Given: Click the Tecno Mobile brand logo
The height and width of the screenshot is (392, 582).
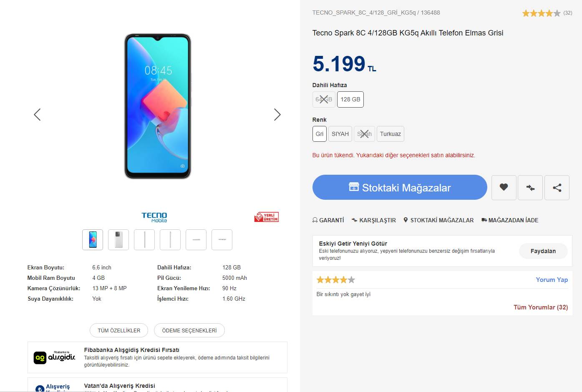Looking at the screenshot, I should 154,217.
